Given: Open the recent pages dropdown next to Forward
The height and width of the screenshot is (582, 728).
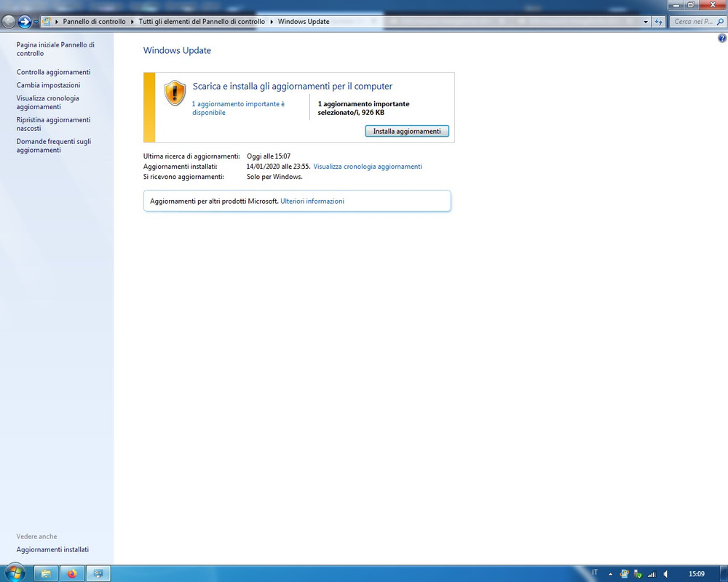Looking at the screenshot, I should pyautogui.click(x=36, y=22).
